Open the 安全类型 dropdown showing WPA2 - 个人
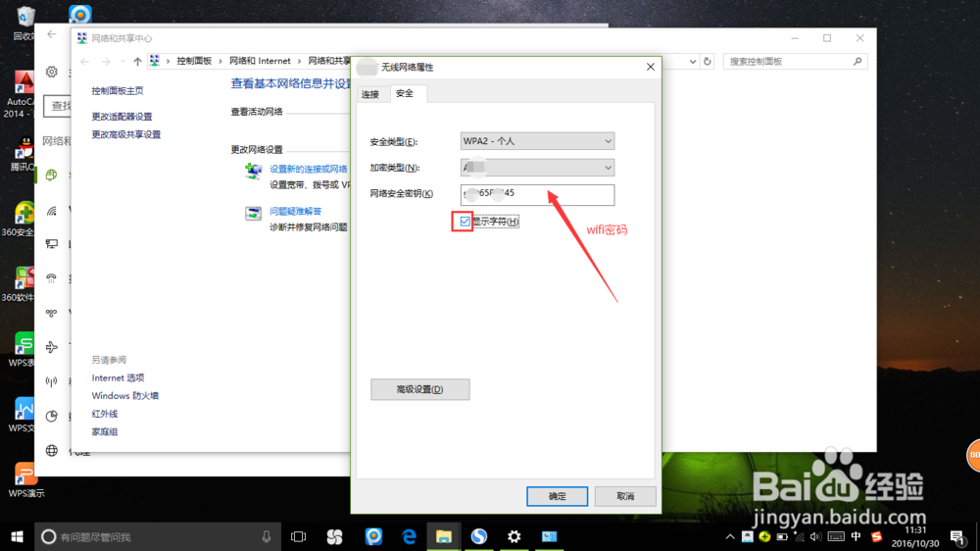Screen dimensions: 980x551 click(537, 141)
